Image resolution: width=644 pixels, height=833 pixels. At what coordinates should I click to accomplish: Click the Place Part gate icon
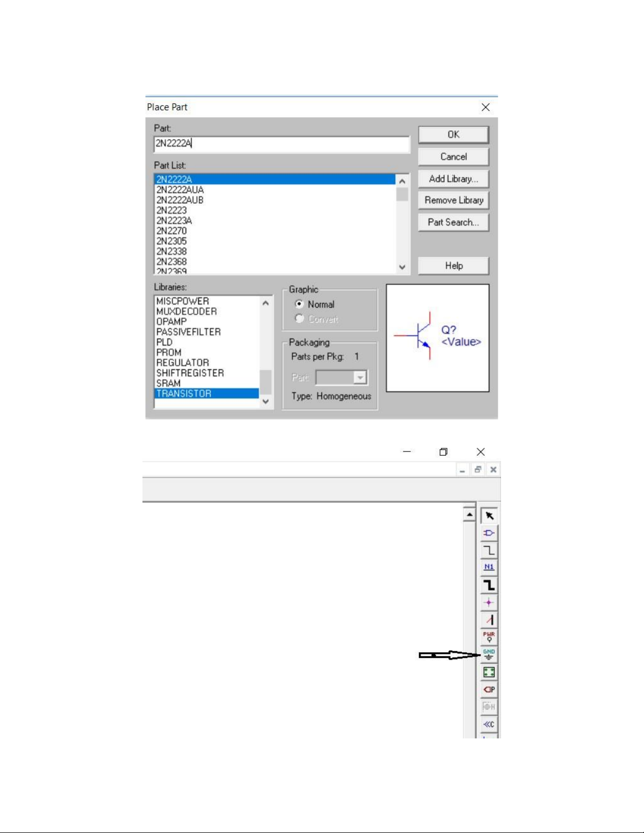489,533
